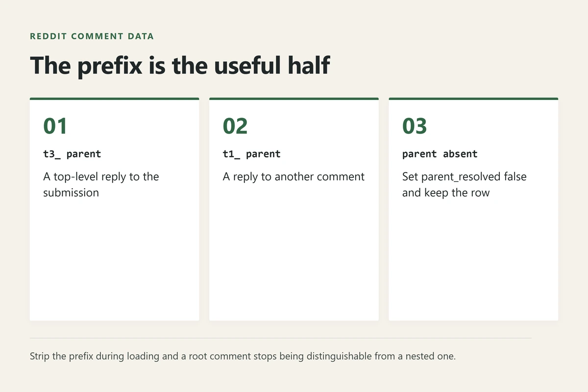The image size is (588, 392).
Task: Click the empty area of the first card
Action: click(115, 260)
